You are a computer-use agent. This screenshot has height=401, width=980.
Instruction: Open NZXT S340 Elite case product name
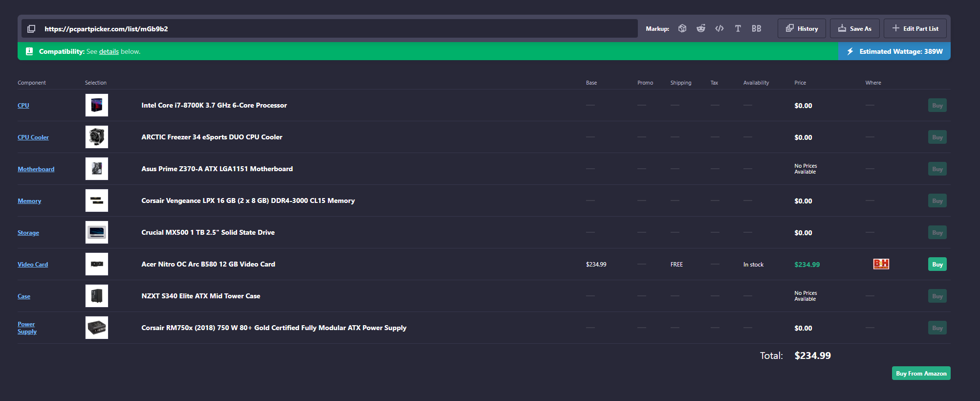click(200, 296)
